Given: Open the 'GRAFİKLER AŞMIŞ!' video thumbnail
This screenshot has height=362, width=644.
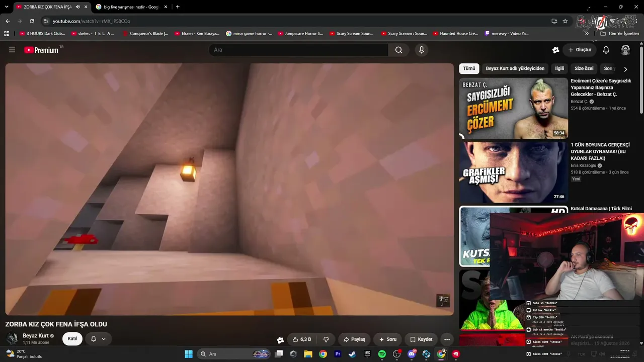Looking at the screenshot, I should pyautogui.click(x=513, y=172).
